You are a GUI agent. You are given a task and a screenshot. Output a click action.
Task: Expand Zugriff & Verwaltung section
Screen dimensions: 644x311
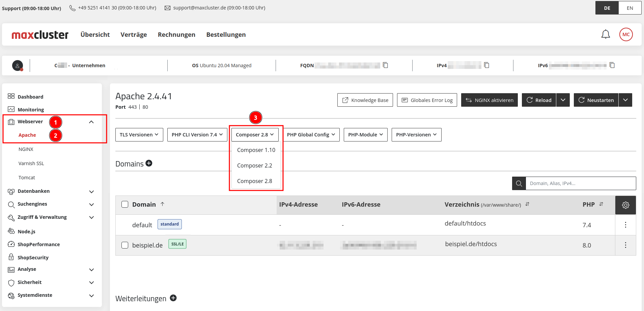click(x=91, y=217)
